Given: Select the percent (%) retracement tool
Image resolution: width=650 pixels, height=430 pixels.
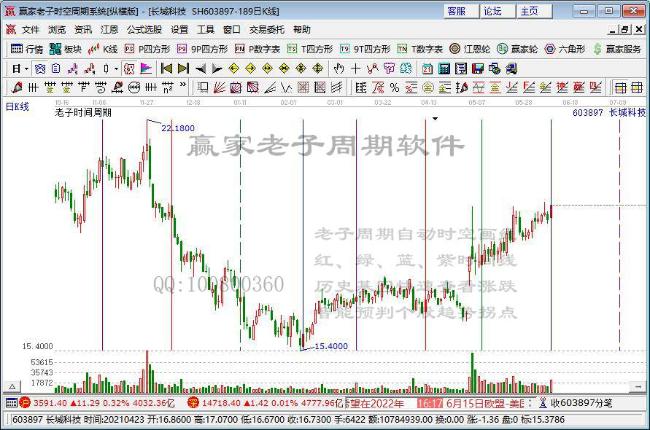Looking at the screenshot, I should [394, 87].
